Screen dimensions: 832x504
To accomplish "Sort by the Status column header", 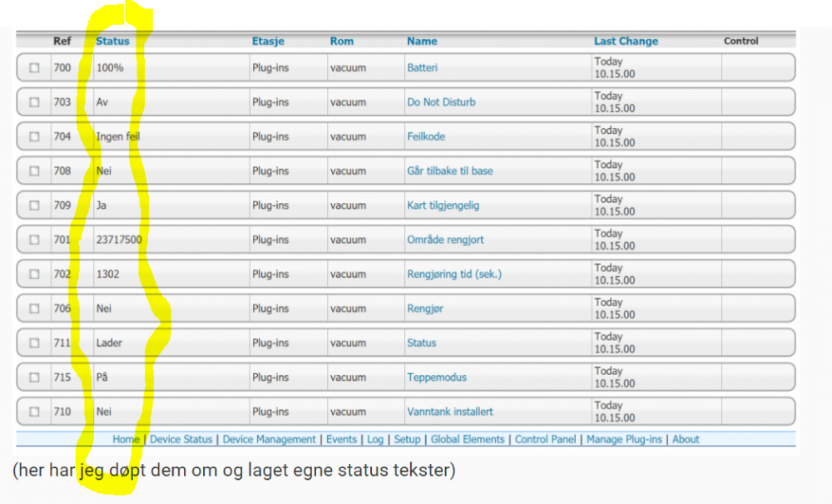I will [112, 41].
